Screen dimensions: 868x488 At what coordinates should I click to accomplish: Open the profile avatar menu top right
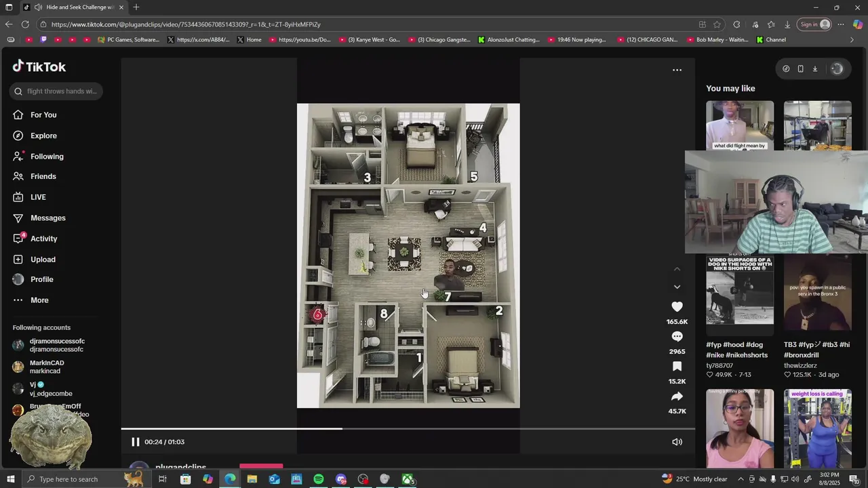[837, 68]
